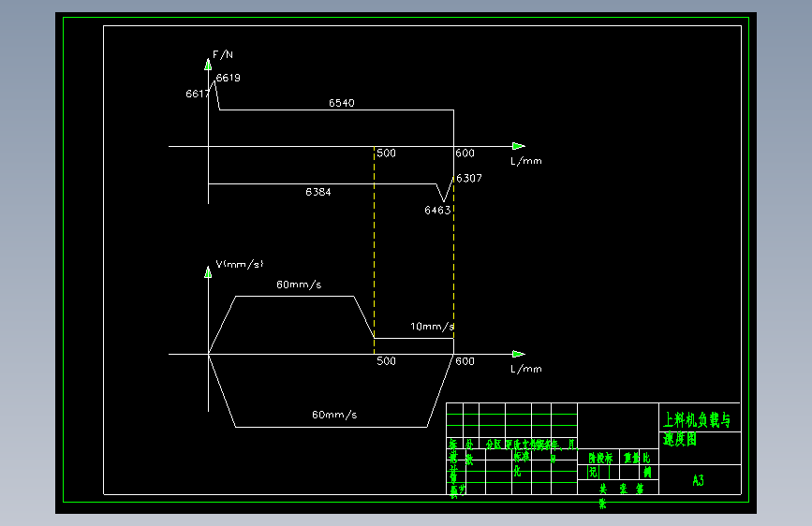Select the 500 tick label under the force graph
Image resolution: width=812 pixels, height=526 pixels.
tap(386, 153)
